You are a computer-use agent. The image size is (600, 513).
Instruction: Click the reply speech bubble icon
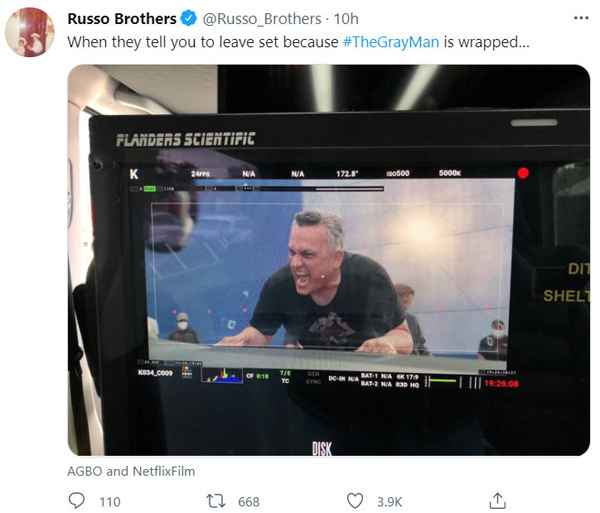(77, 501)
